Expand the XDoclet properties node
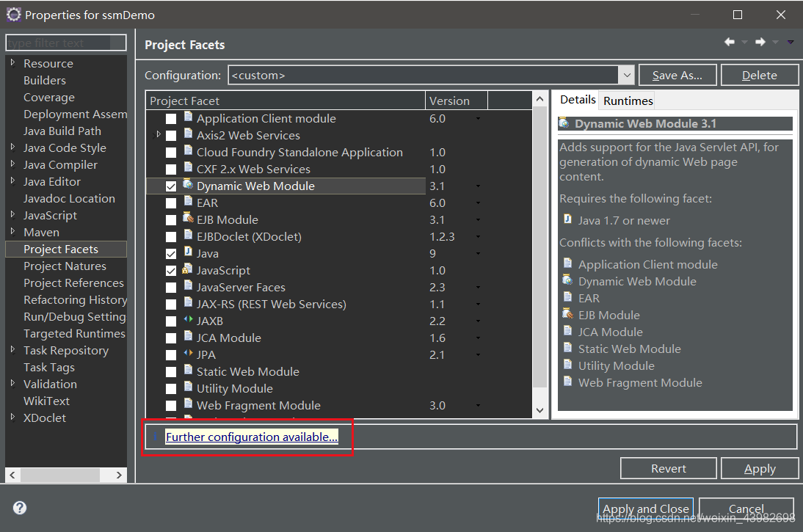Viewport: 803px width, 532px height. tap(12, 418)
